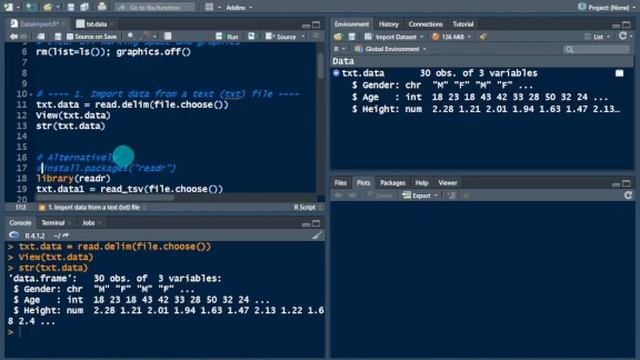Open the Import Dataset dropdown
Screen dimensions: 640x360
[394, 37]
